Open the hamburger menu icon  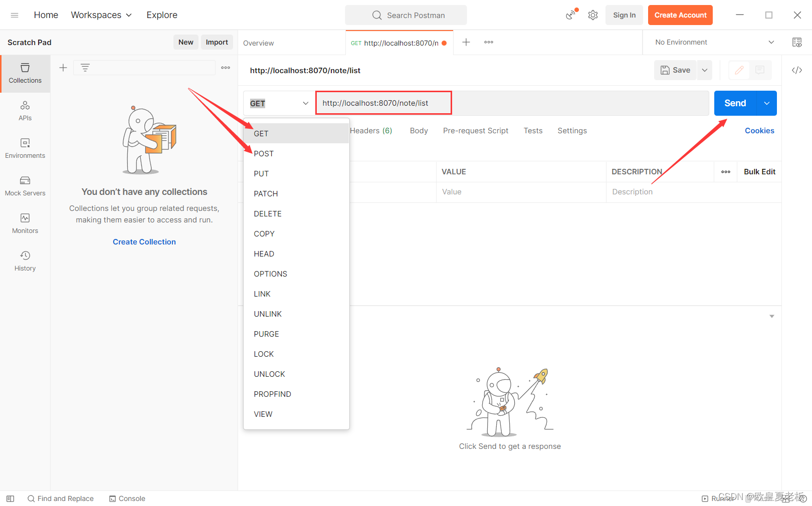coord(15,15)
